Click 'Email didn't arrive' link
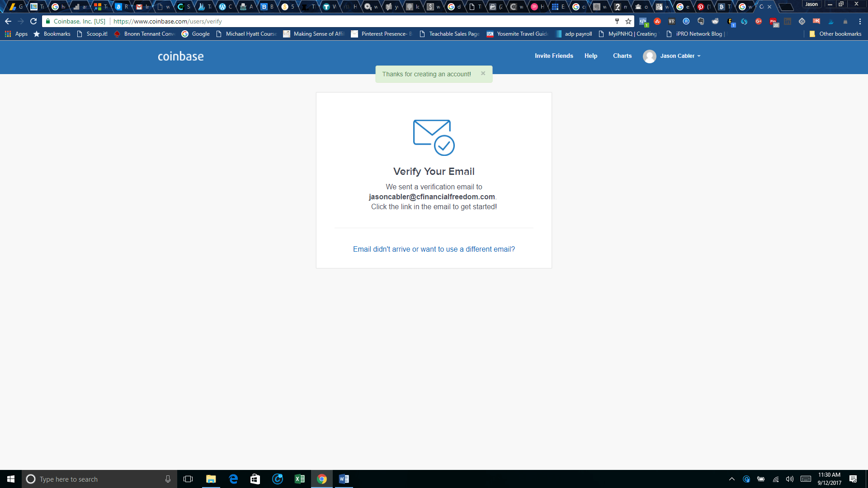The height and width of the screenshot is (488, 868). pos(434,249)
